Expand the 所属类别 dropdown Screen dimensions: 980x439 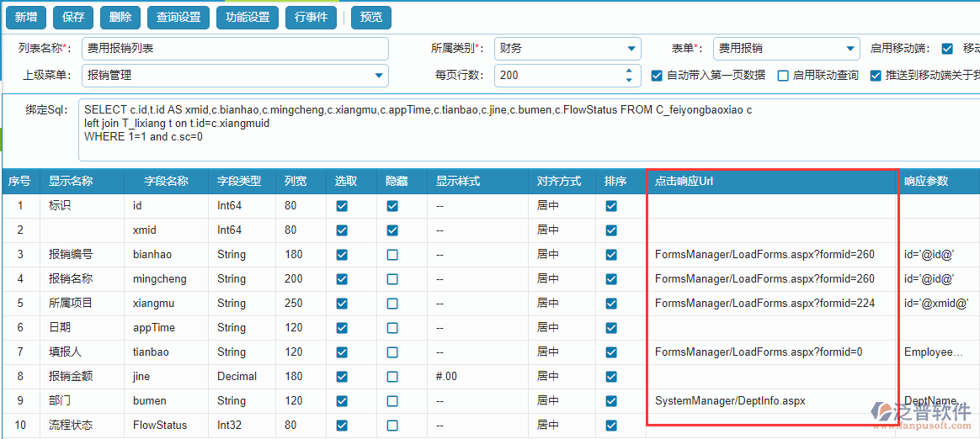(630, 49)
